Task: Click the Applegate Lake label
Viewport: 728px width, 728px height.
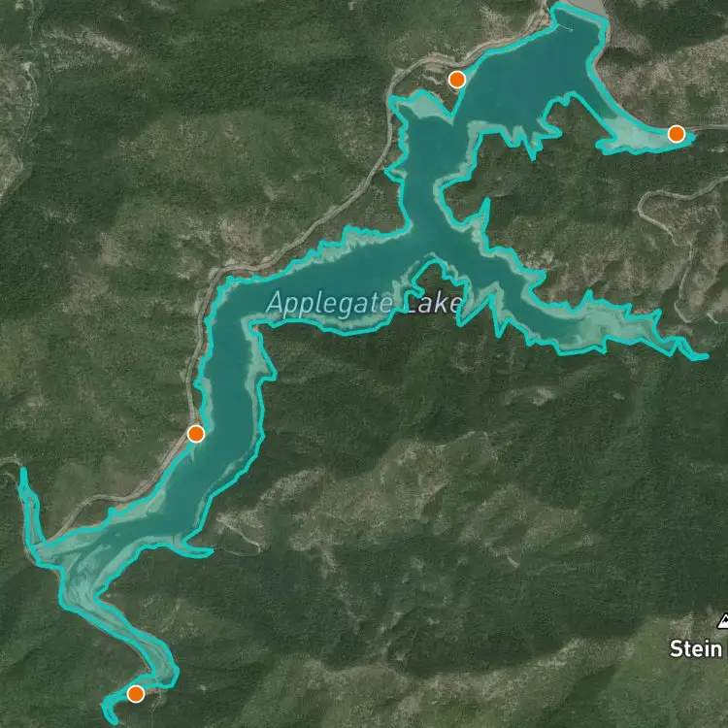Action: [364, 303]
